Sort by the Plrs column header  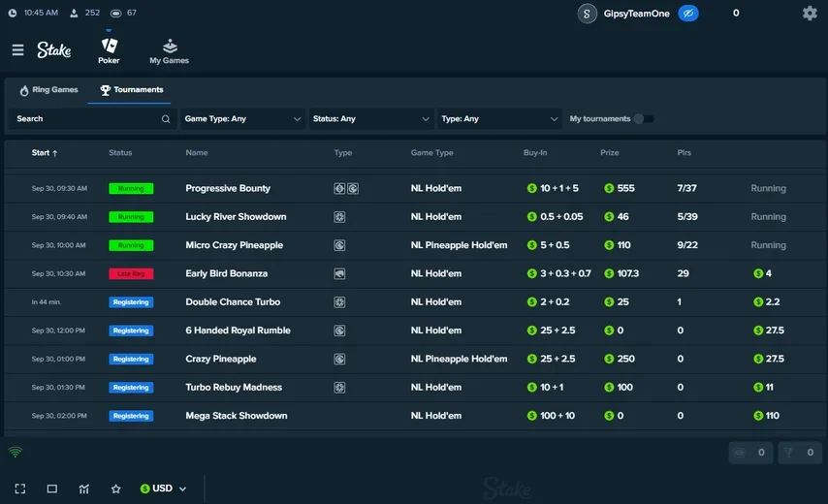tap(684, 153)
